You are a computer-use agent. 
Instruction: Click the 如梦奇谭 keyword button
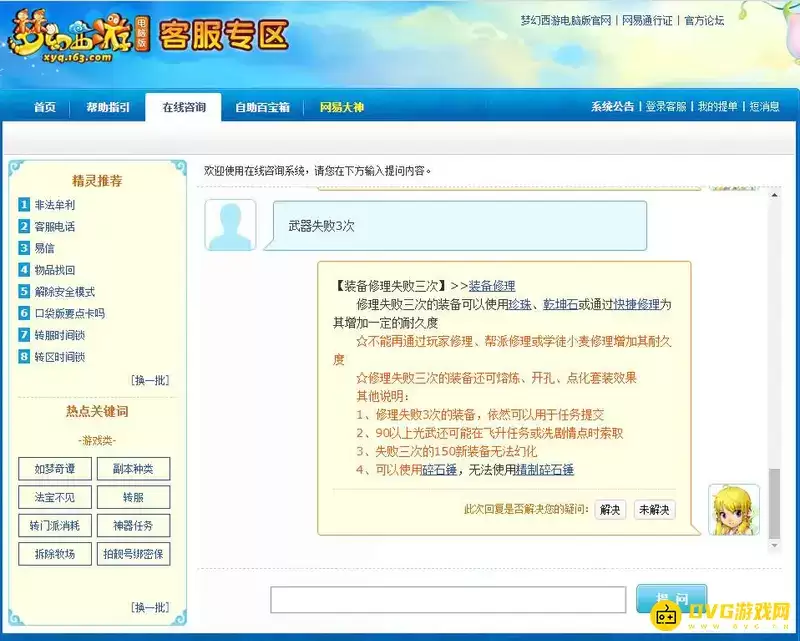[55, 469]
